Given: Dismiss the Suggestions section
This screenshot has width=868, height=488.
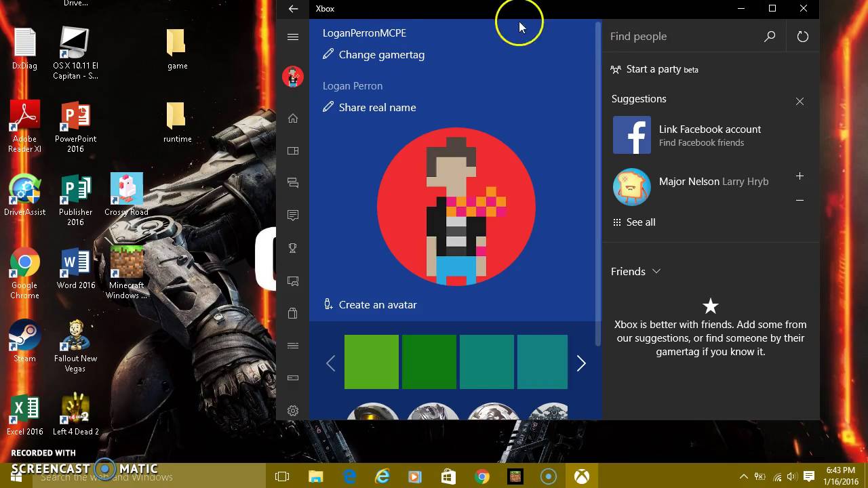Looking at the screenshot, I should coord(800,102).
